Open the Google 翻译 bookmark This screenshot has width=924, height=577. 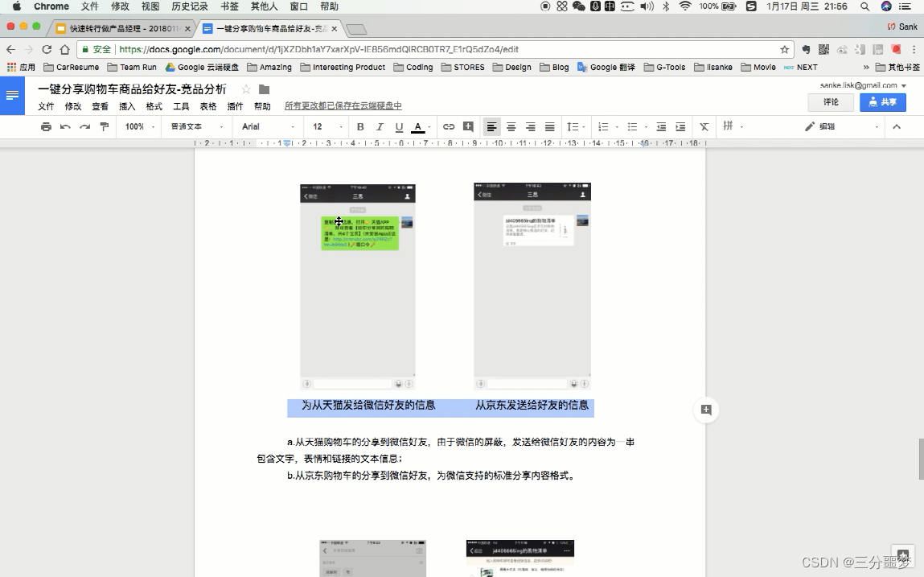(606, 68)
